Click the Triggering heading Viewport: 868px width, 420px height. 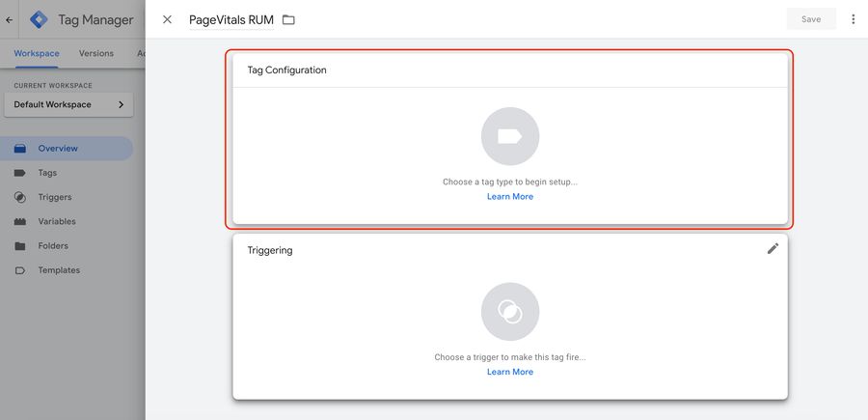click(270, 250)
